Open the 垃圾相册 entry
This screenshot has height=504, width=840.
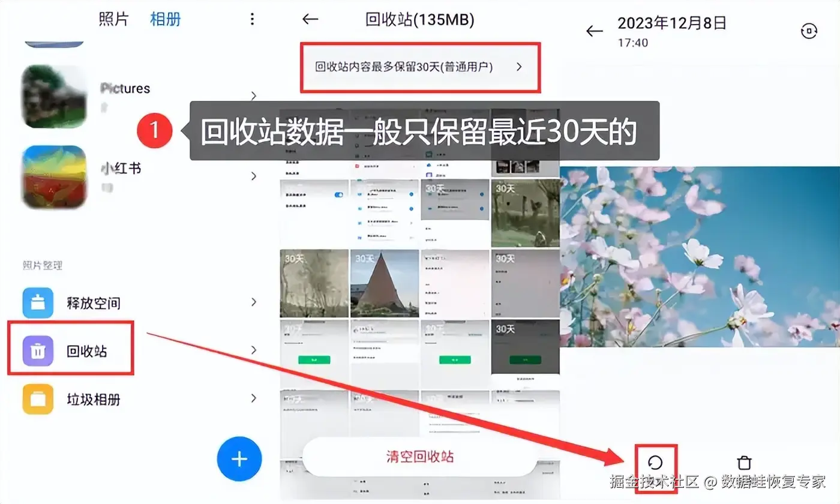click(x=93, y=400)
